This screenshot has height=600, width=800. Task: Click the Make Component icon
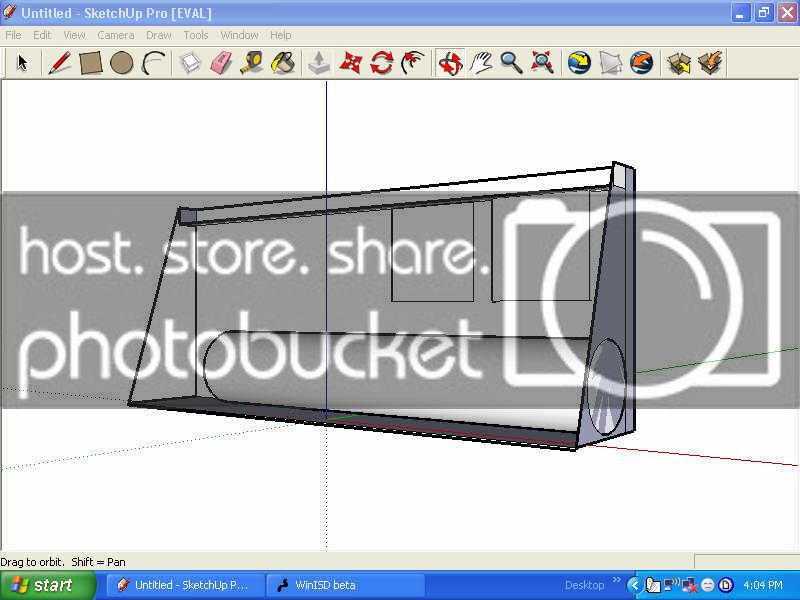[x=191, y=63]
